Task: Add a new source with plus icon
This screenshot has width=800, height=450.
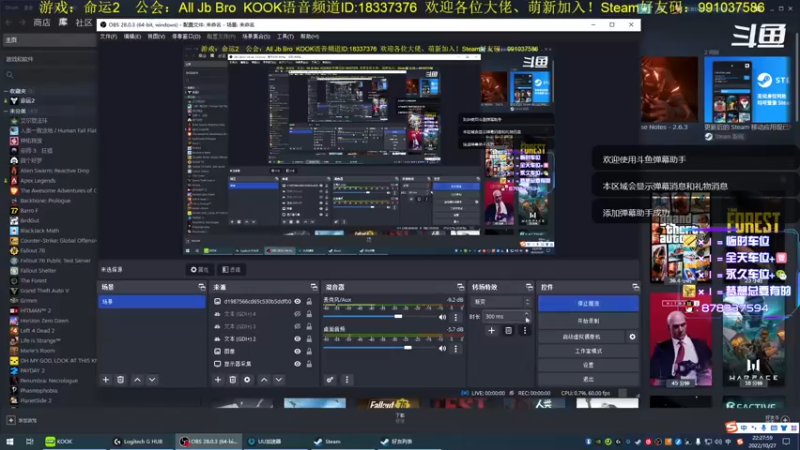Action: pos(218,380)
